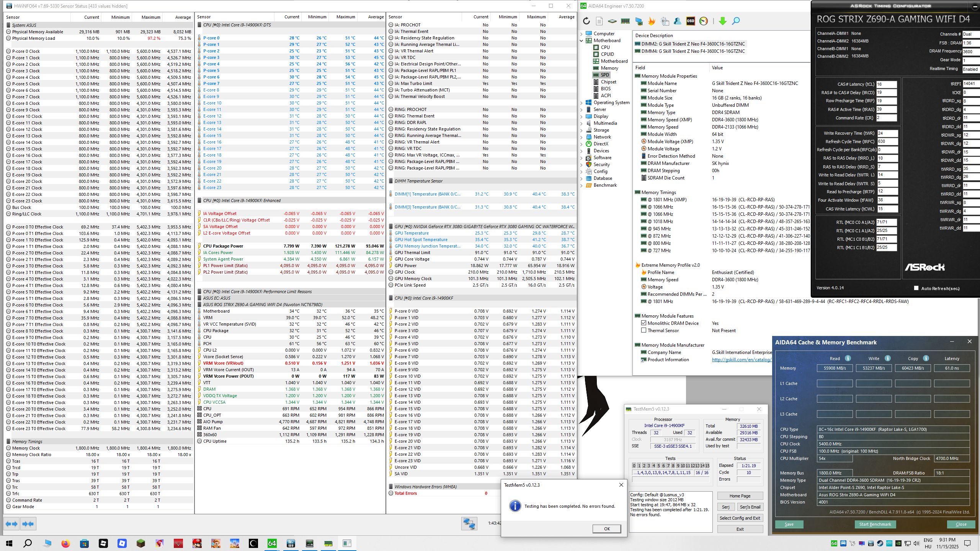
Task: Expand the Operating System tree node
Action: click(x=582, y=103)
